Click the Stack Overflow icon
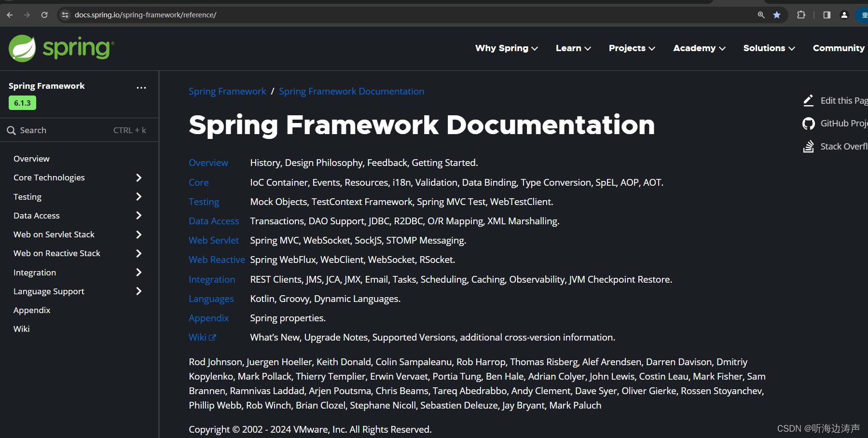Viewport: 868px width, 438px height. click(x=809, y=146)
